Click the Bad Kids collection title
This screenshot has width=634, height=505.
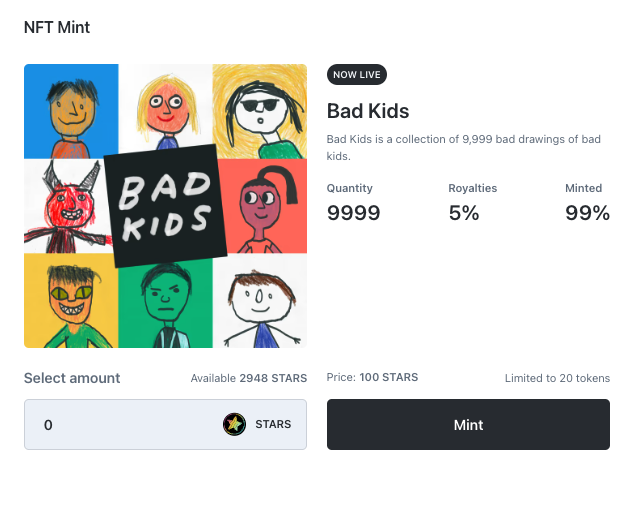point(368,111)
